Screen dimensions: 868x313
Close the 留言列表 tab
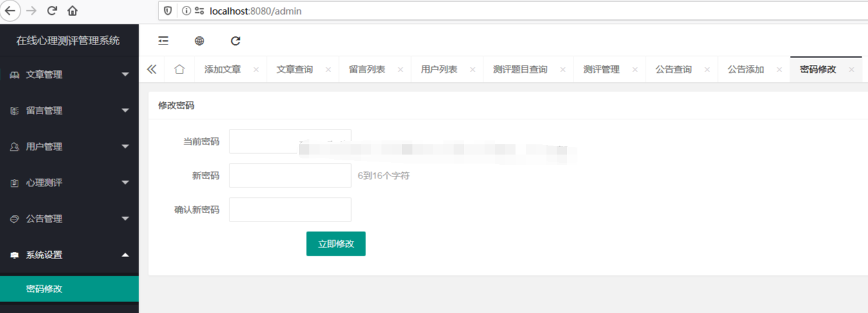400,70
